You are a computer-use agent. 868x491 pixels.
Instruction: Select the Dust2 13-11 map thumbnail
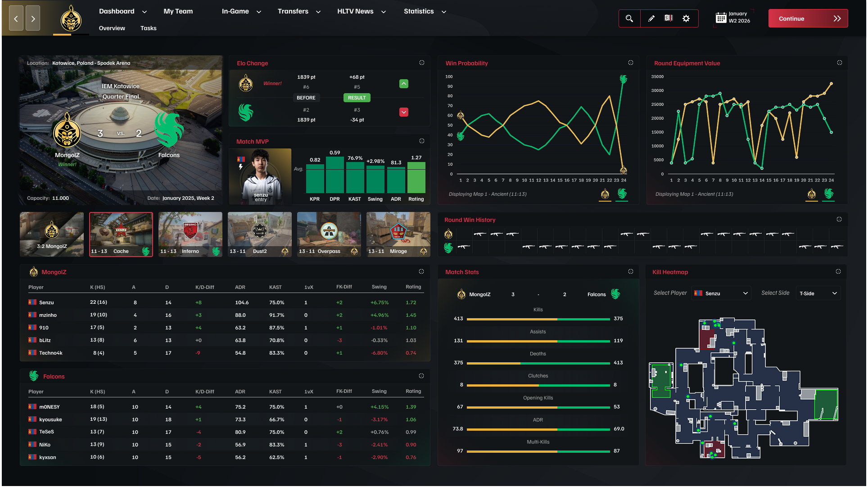pyautogui.click(x=260, y=234)
